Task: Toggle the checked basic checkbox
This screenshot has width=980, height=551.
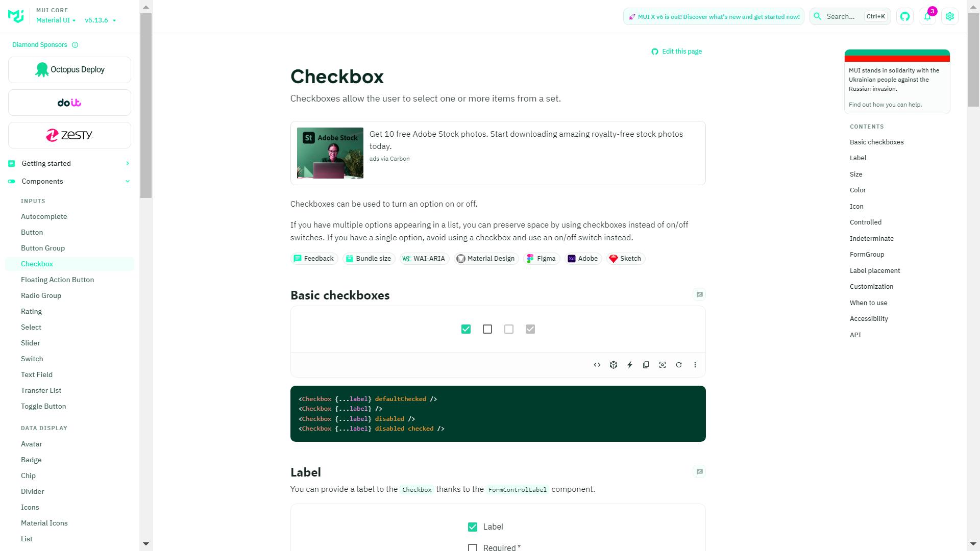Action: 466,329
